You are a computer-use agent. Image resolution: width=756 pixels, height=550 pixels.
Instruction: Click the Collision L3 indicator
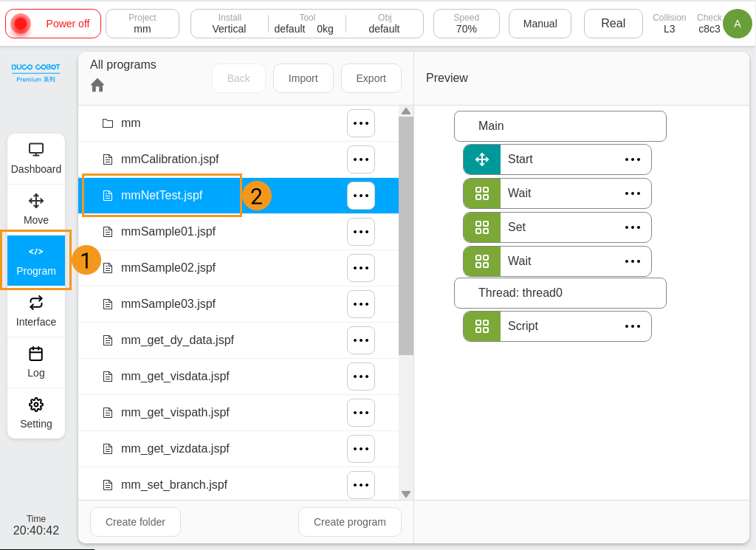669,23
